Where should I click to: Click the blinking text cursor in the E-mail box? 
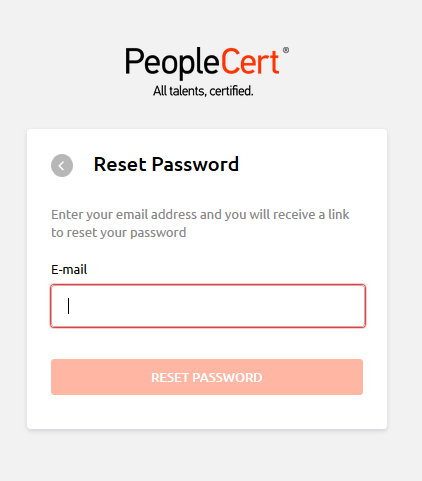coord(68,306)
